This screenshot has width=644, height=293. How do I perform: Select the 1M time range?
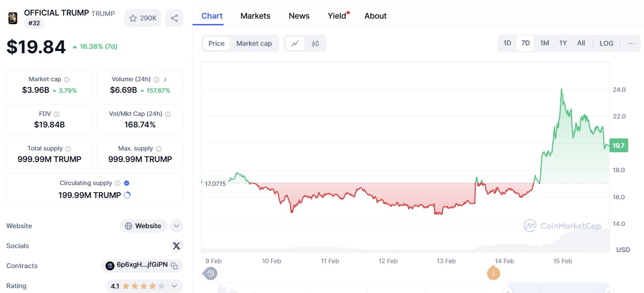click(544, 44)
